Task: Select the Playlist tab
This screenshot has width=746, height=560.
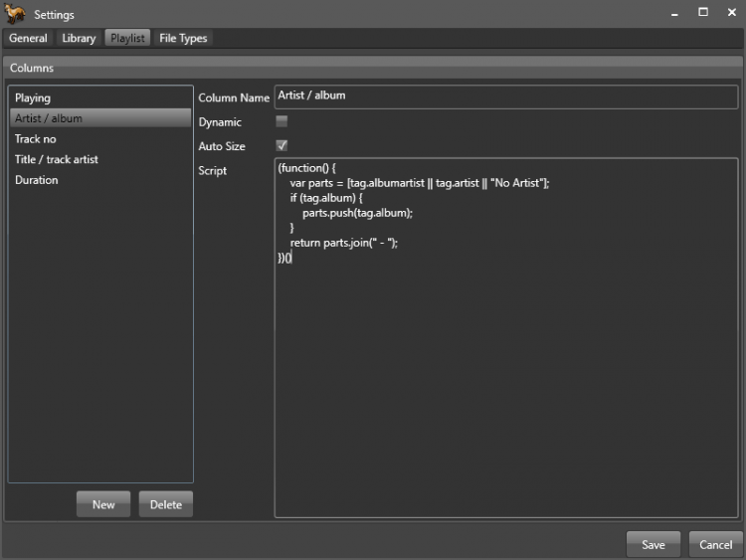Action: pos(128,38)
